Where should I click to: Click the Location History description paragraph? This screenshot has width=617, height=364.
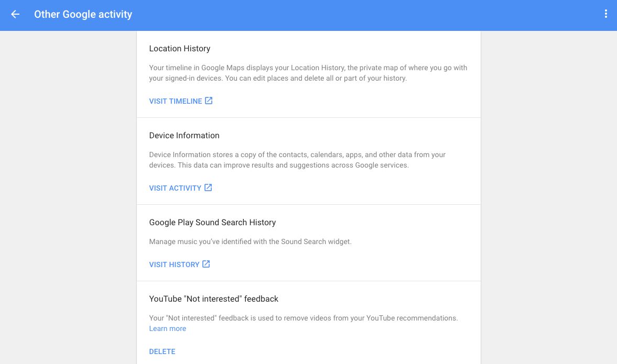pos(308,73)
